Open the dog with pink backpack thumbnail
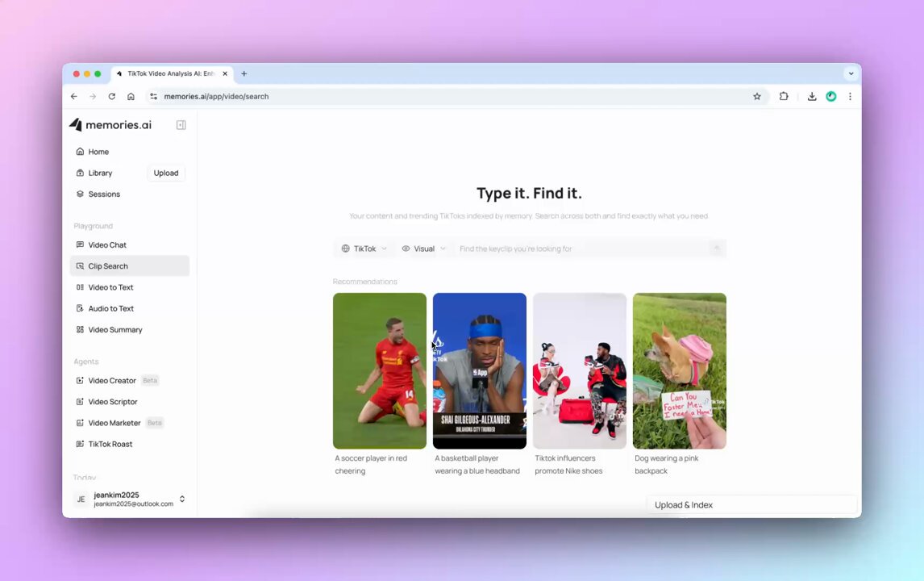The height and width of the screenshot is (581, 924). click(680, 371)
